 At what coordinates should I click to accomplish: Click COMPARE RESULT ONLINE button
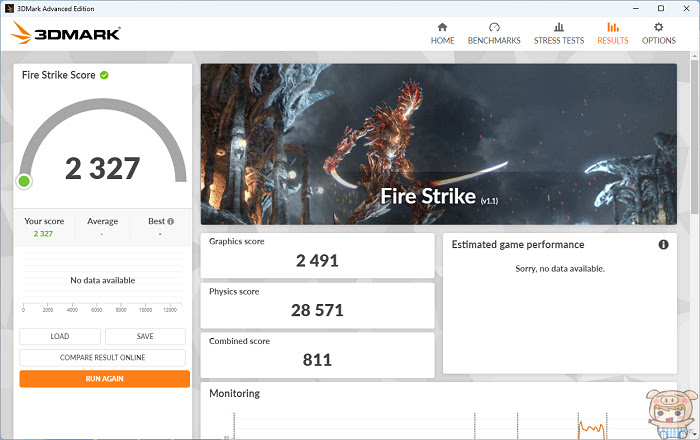(x=102, y=358)
